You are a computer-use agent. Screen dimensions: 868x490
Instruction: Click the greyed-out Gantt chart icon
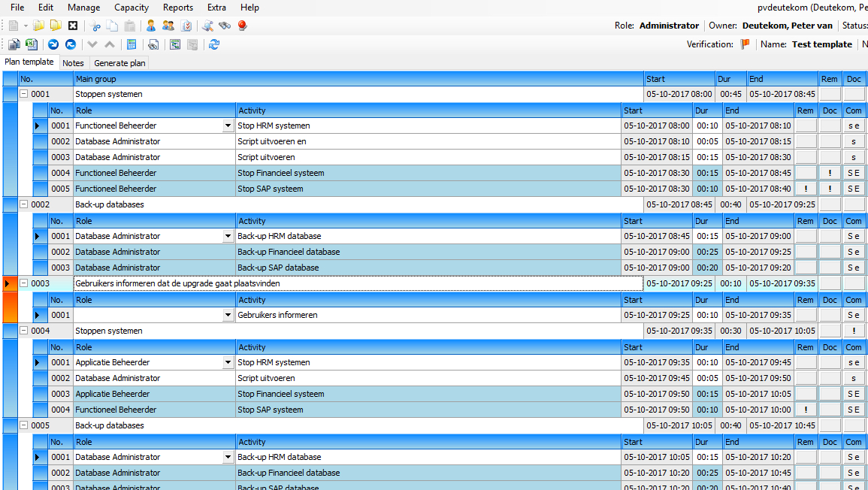(192, 44)
